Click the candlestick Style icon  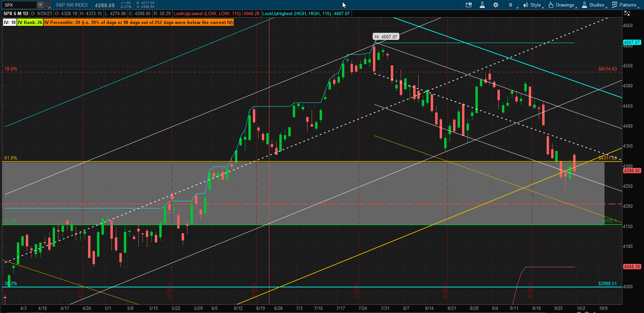pyautogui.click(x=526, y=5)
